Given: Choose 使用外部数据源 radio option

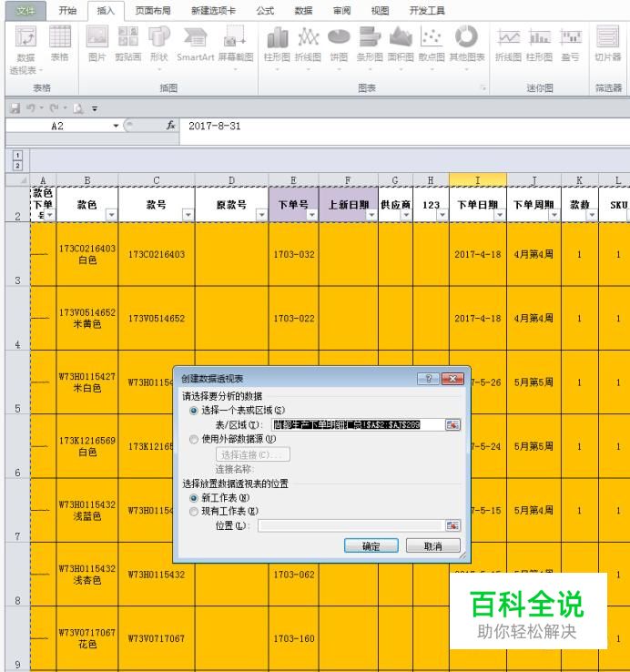Looking at the screenshot, I should (194, 439).
